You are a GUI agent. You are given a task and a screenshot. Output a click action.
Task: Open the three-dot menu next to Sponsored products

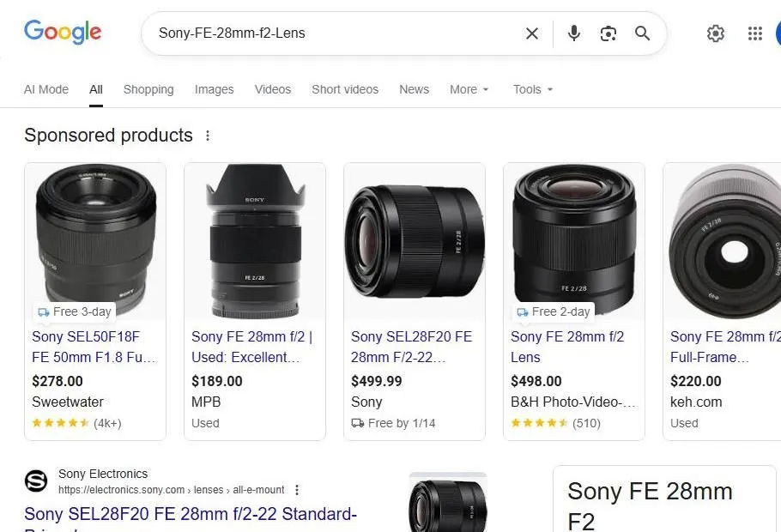[208, 136]
